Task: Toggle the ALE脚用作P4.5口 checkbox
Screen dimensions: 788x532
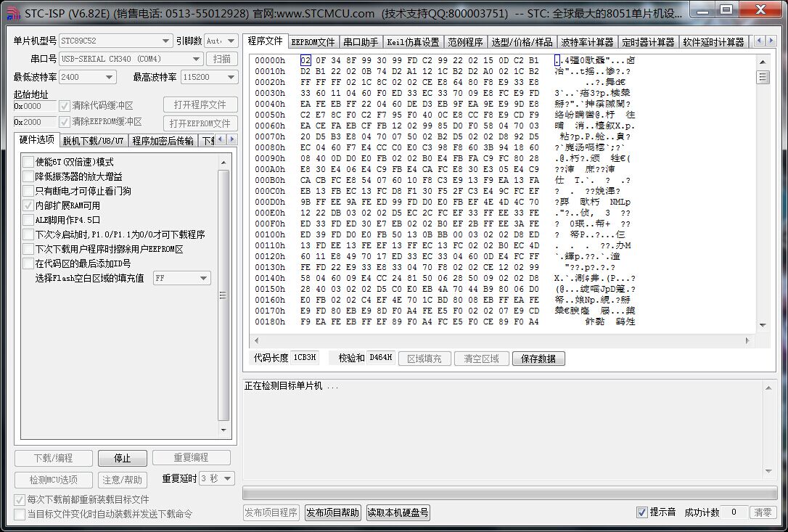Action: pyautogui.click(x=28, y=220)
